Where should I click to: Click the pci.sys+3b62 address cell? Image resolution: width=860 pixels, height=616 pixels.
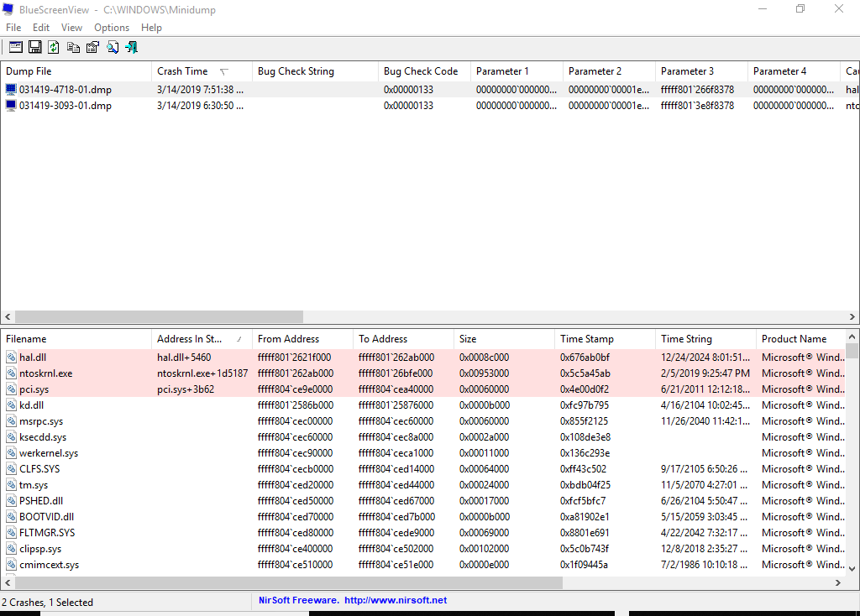[186, 389]
